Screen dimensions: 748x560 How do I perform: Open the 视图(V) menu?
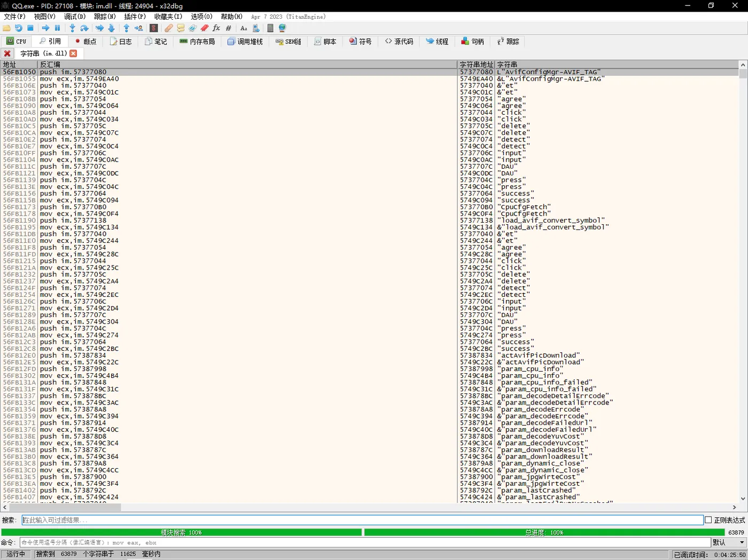pos(44,17)
